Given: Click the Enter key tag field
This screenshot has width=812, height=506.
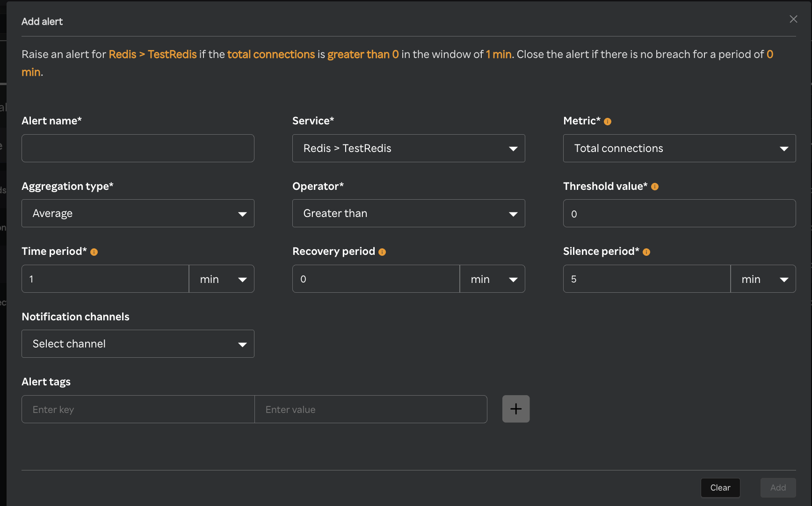Looking at the screenshot, I should coord(138,409).
